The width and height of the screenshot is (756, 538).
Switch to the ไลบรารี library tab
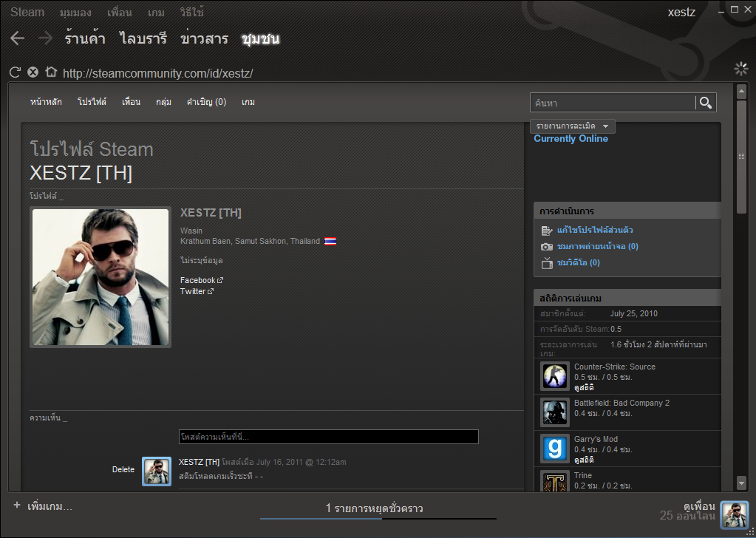point(143,38)
